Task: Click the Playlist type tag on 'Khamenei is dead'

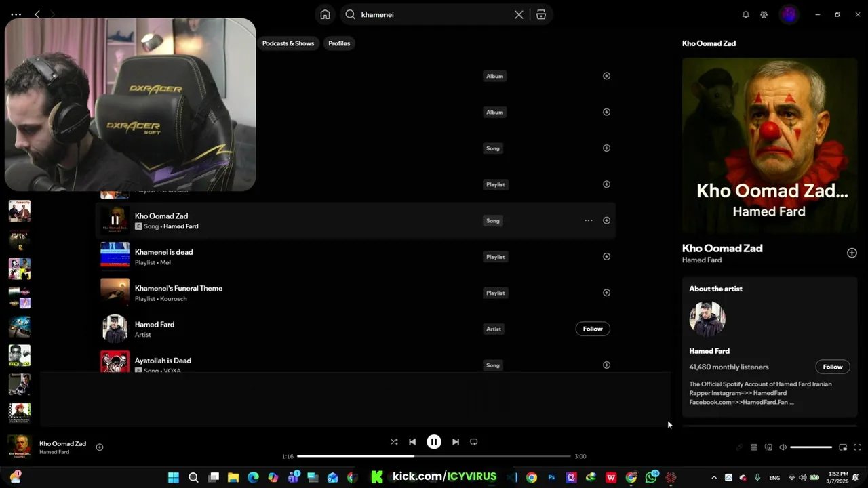Action: (495, 257)
